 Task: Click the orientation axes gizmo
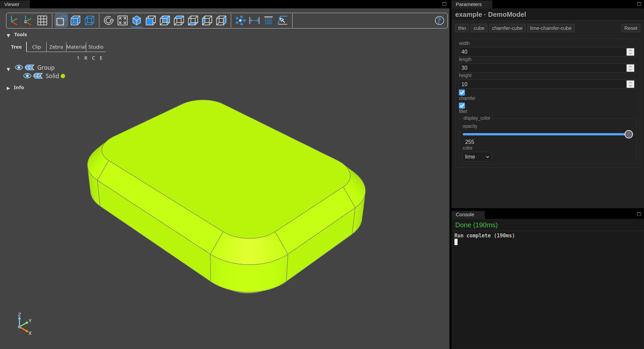point(24,324)
